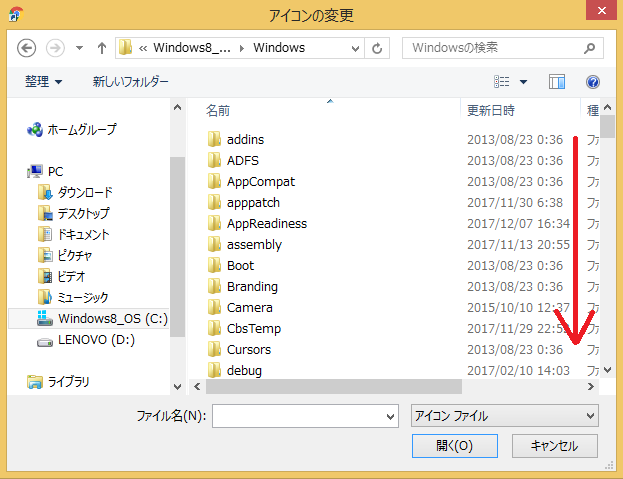This screenshot has width=623, height=479.
Task: Sort by the 名前 column header
Action: coord(218,110)
